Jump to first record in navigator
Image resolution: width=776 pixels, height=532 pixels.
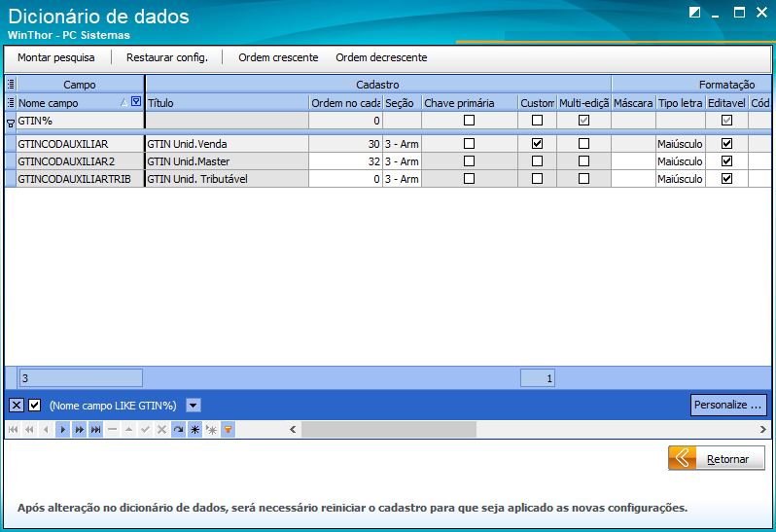click(13, 430)
